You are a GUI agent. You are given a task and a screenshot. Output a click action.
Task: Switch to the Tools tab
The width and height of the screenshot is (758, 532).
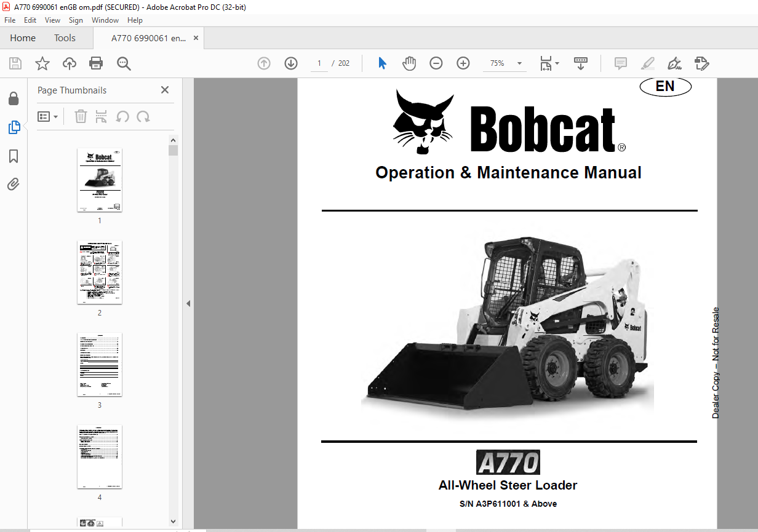[x=65, y=38]
